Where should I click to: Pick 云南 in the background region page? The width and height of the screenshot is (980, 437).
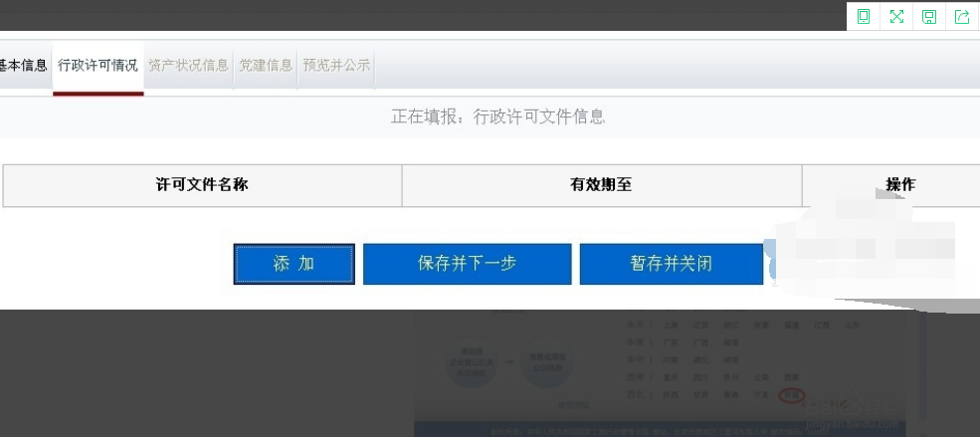(x=761, y=377)
